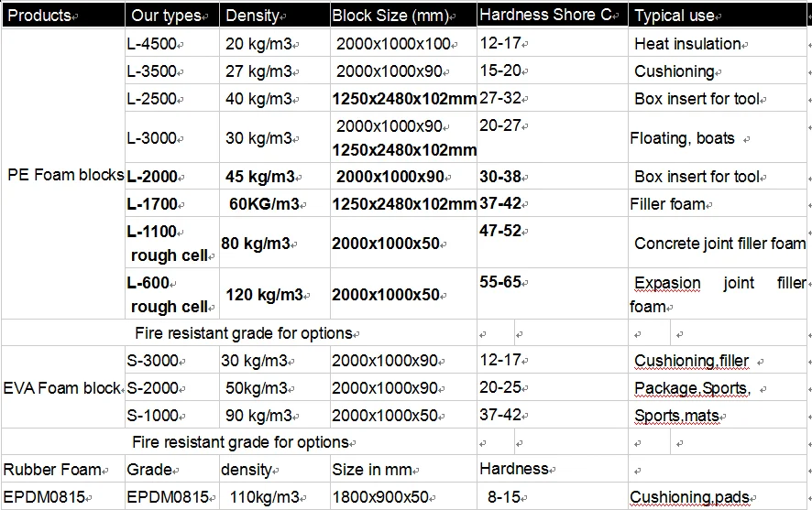Select the "Concrete joint filler foam" cell
This screenshot has height=510, width=812.
tap(719, 244)
